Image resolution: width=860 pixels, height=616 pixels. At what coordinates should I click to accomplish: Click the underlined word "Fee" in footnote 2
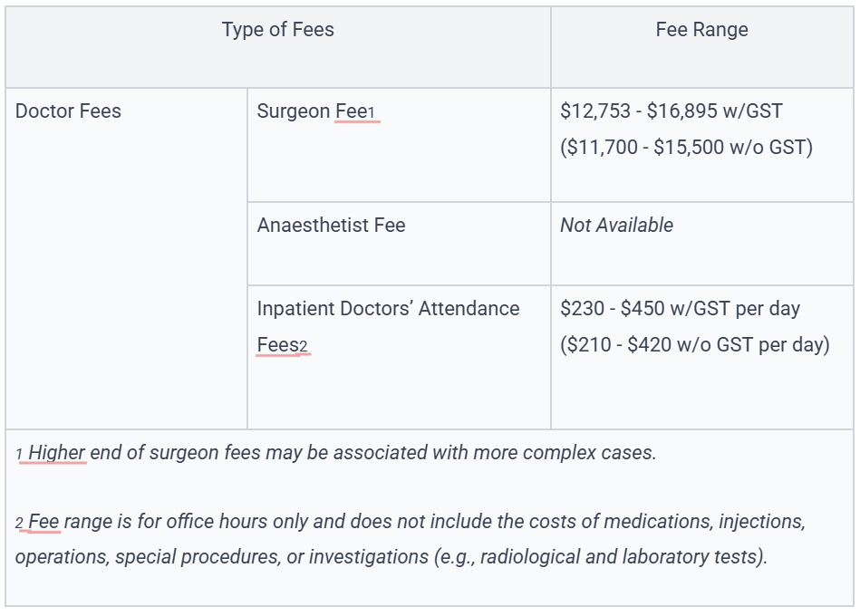[x=43, y=521]
